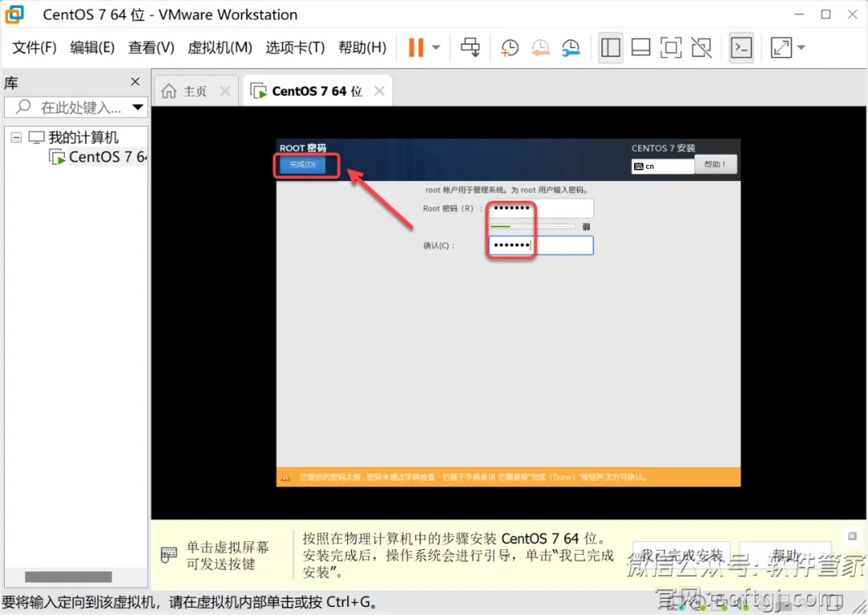868x615 pixels.
Task: Click the pause virtual machine icon
Action: [x=416, y=47]
